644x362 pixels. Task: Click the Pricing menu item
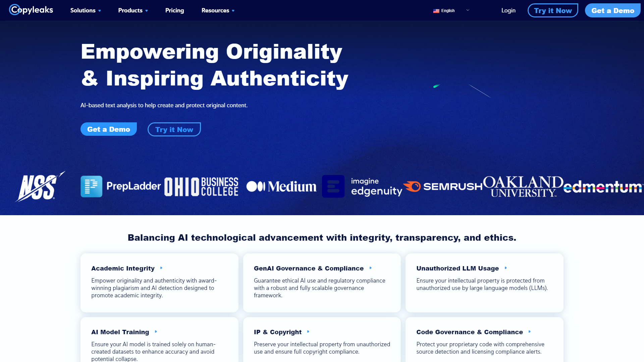[x=174, y=10]
